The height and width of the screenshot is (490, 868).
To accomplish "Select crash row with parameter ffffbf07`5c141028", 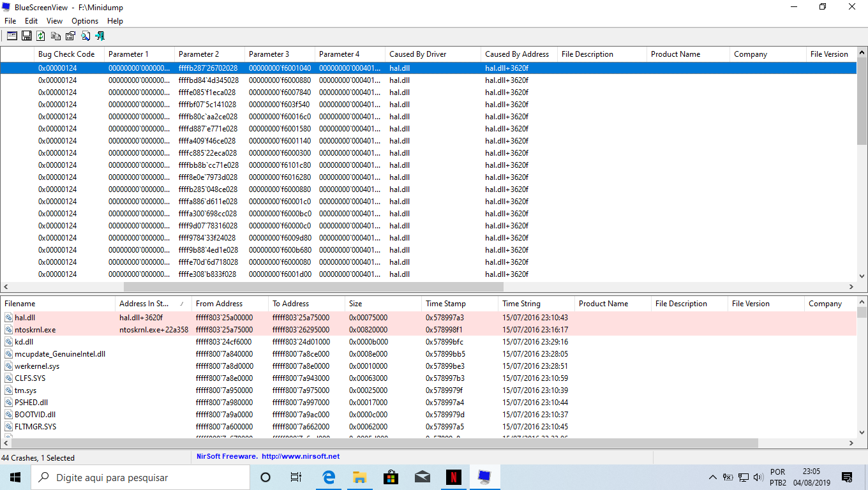I will 428,105.
